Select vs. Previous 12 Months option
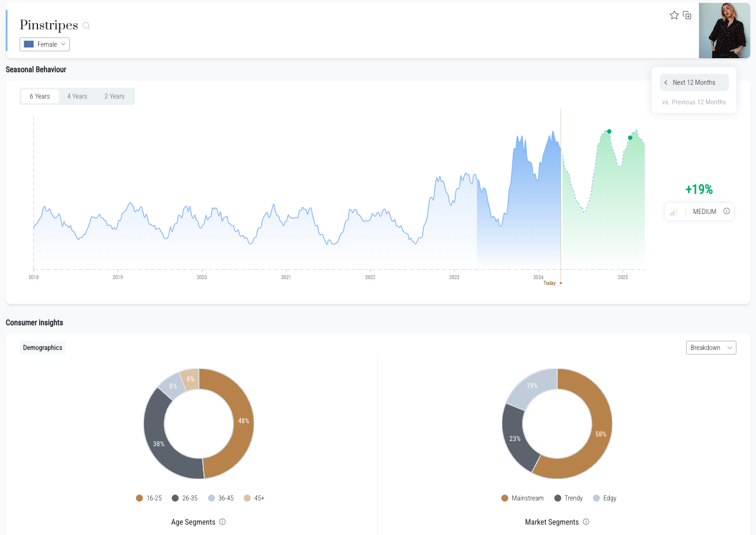 [694, 102]
